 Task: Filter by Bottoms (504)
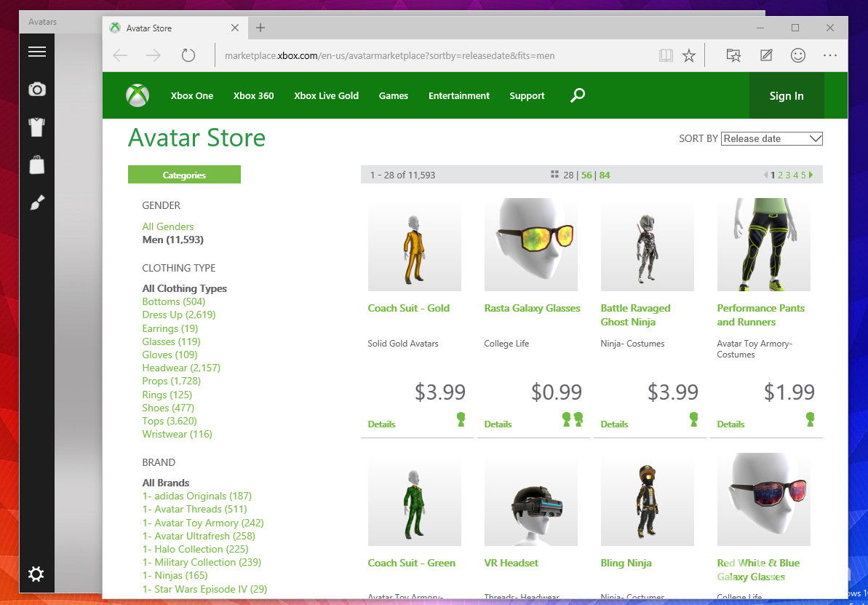[174, 301]
